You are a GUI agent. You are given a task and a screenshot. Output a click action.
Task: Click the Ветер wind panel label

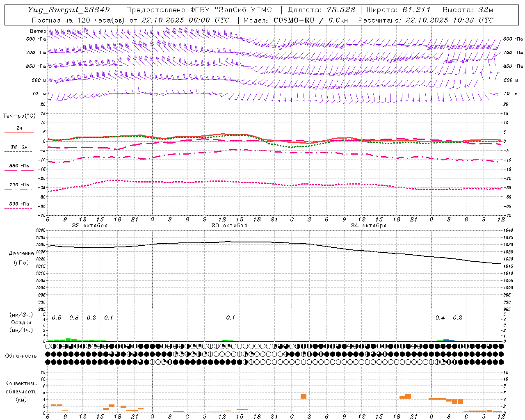[x=38, y=31]
